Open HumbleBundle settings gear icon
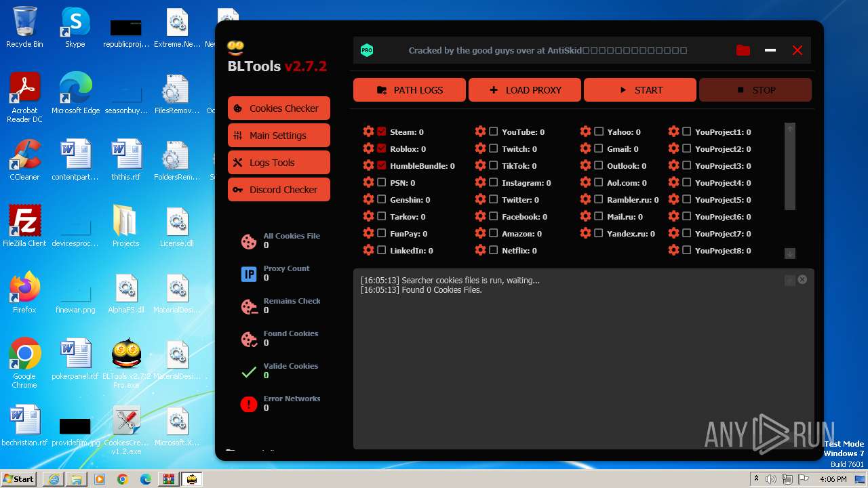868x488 pixels. point(368,165)
